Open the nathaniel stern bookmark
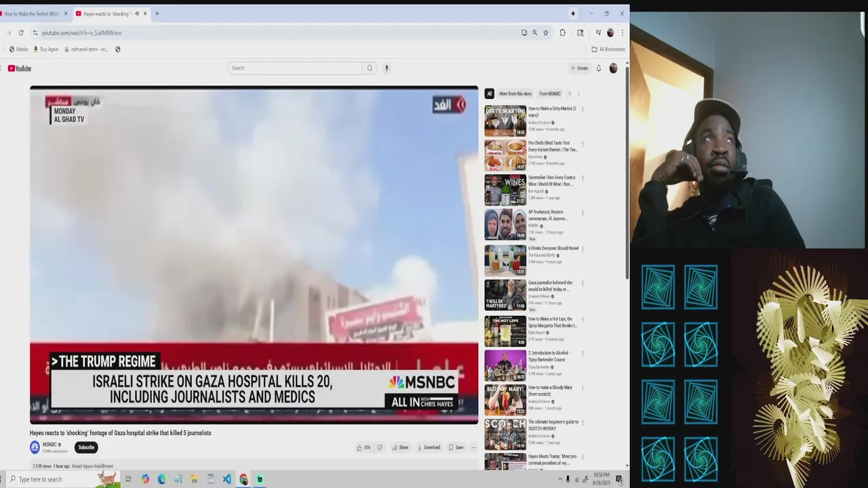The height and width of the screenshot is (488, 868). click(x=86, y=49)
